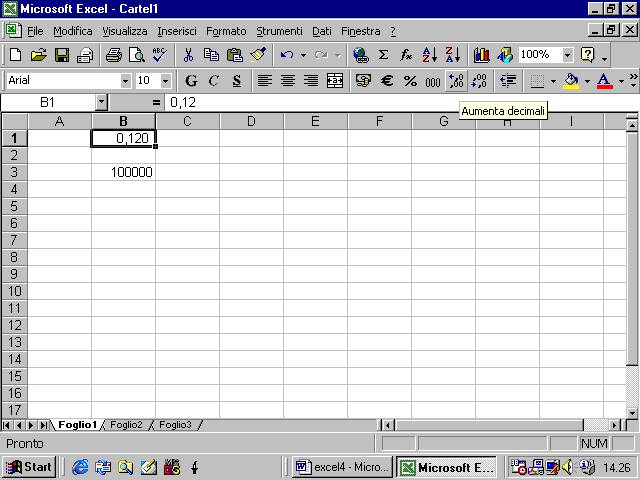Image resolution: width=640 pixels, height=480 pixels.
Task: Select the Format Painter brush
Action: pos(258,55)
